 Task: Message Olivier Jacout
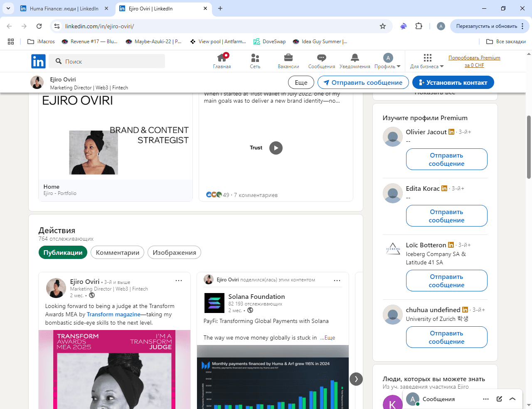point(447,159)
